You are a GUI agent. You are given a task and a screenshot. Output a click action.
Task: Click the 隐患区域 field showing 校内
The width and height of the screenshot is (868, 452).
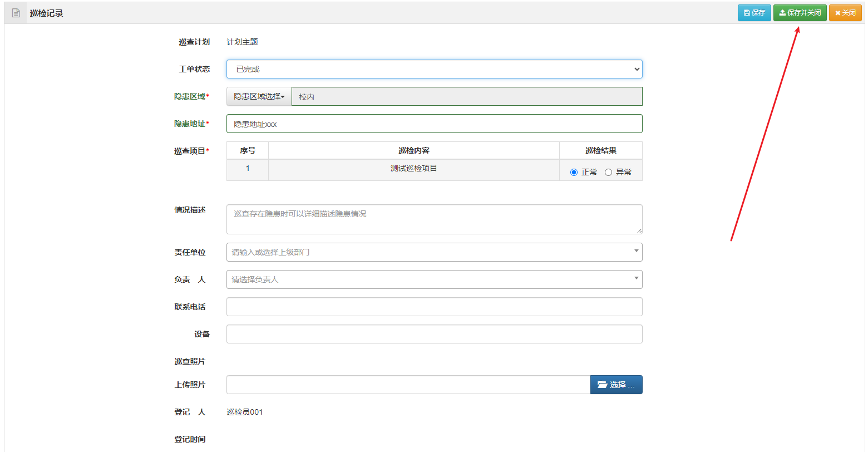point(467,96)
